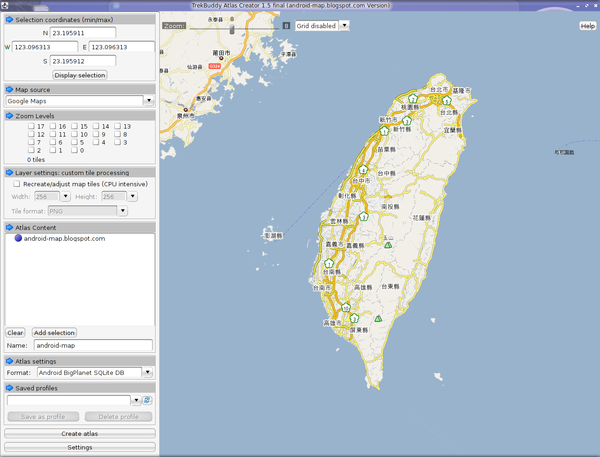Viewport: 600px width, 457px height.
Task: Click the Display selection button
Action: pyautogui.click(x=80, y=75)
